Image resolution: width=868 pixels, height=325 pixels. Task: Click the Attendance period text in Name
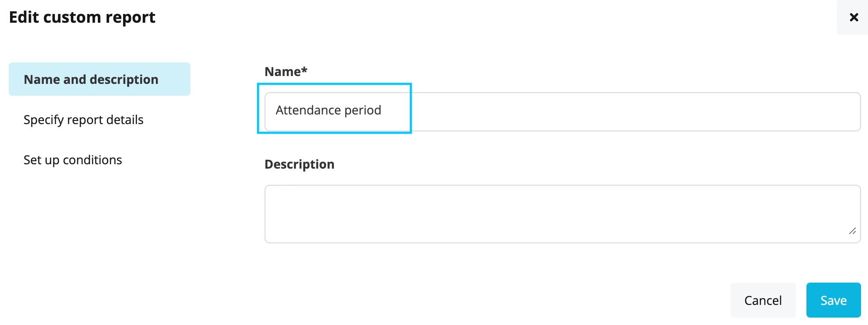(328, 110)
